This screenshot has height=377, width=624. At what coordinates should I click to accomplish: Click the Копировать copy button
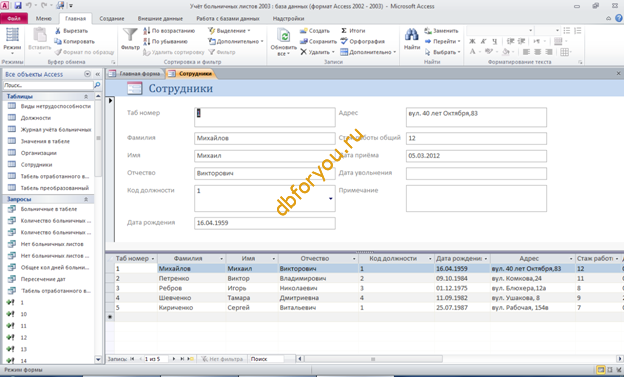click(x=74, y=41)
